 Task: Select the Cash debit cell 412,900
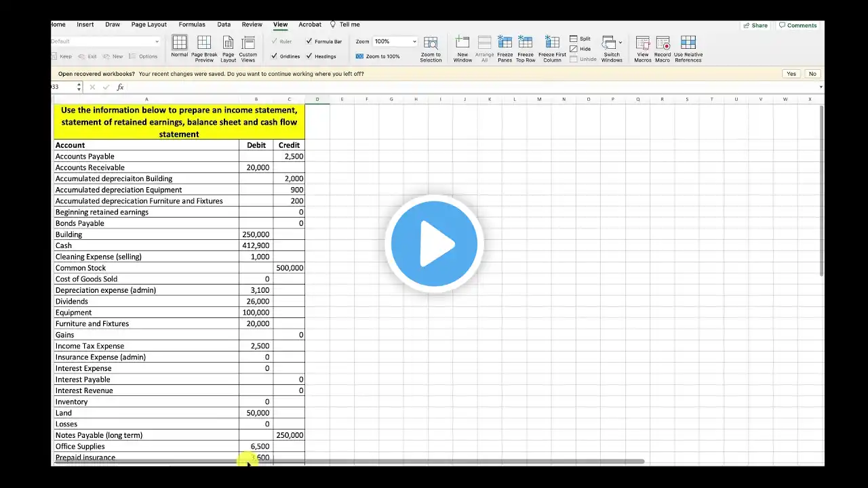point(256,245)
